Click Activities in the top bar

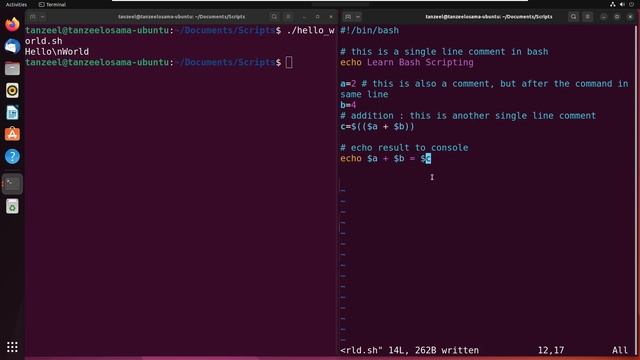pyautogui.click(x=16, y=4)
